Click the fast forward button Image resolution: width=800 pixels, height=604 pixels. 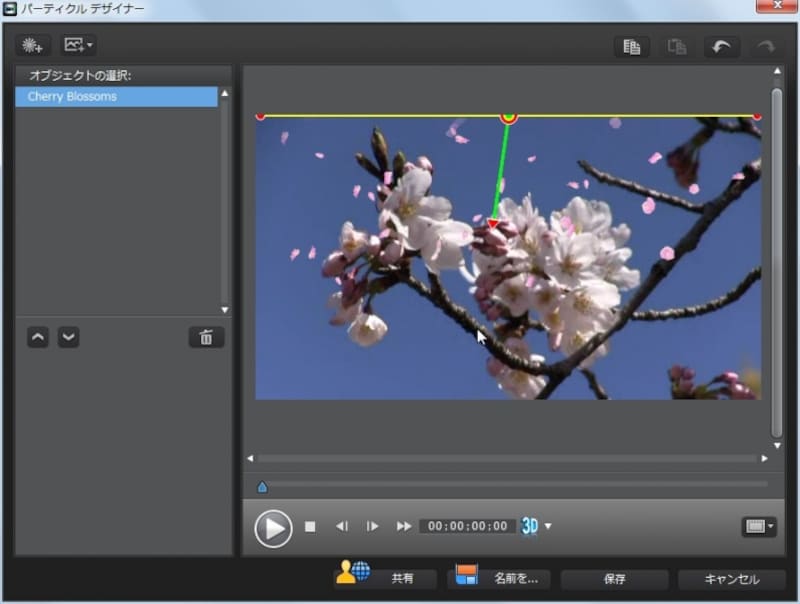[404, 526]
